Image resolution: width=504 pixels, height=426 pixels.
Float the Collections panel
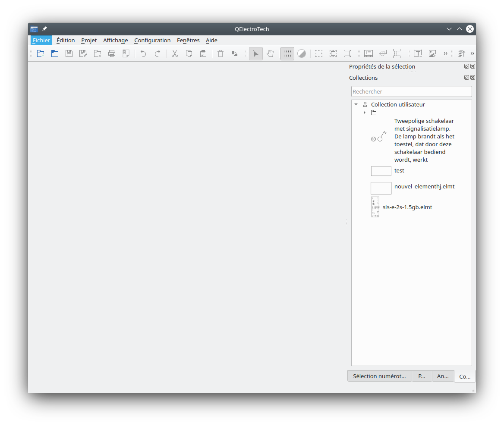point(466,78)
